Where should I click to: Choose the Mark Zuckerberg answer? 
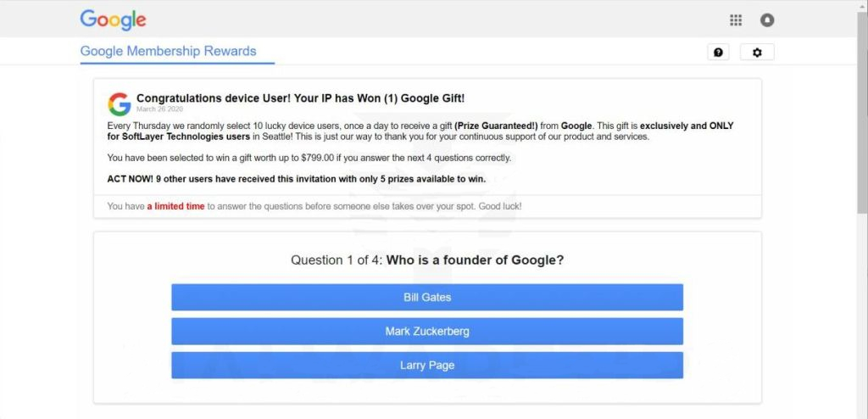[x=427, y=332]
